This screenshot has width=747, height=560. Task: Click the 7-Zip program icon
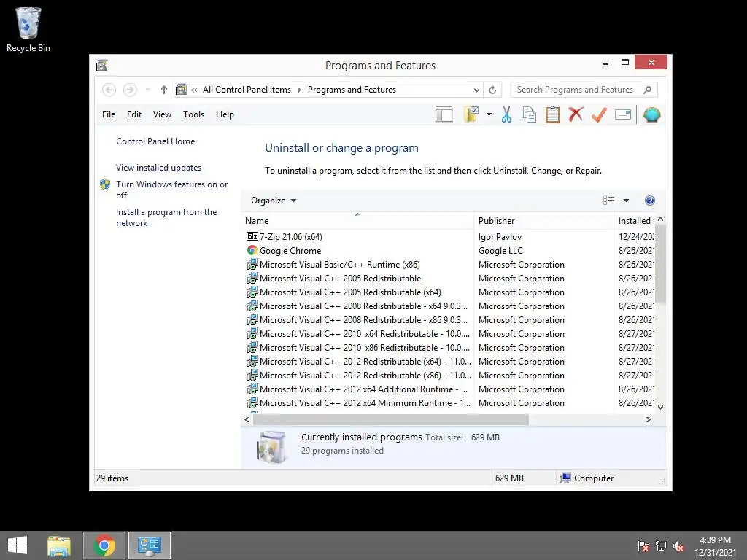pyautogui.click(x=252, y=236)
